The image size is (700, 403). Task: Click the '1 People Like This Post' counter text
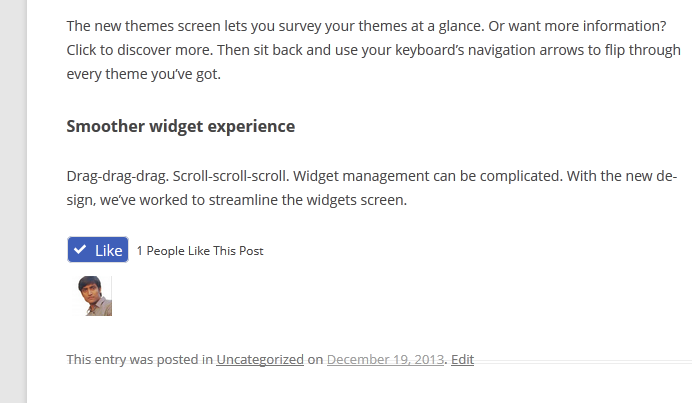(x=200, y=251)
